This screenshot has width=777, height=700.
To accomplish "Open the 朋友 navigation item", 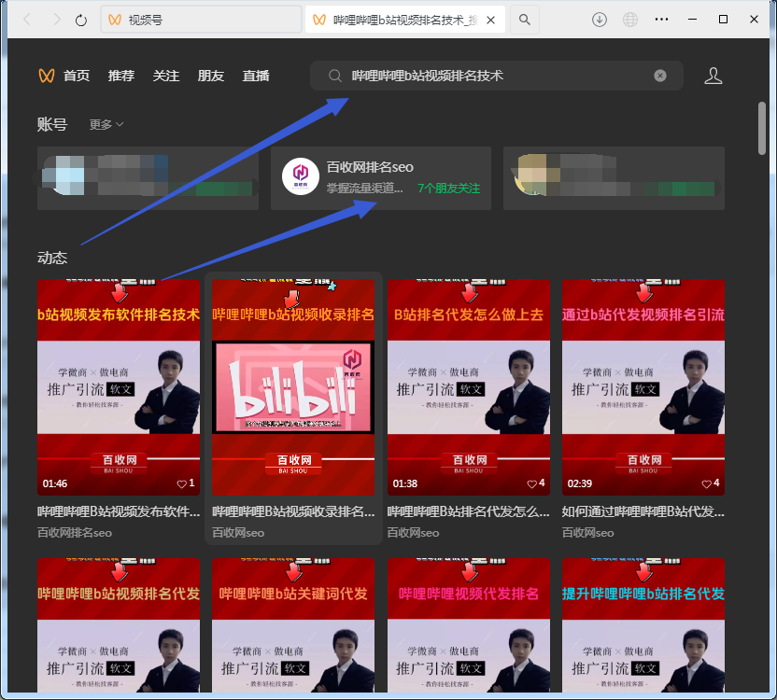I will tap(211, 76).
